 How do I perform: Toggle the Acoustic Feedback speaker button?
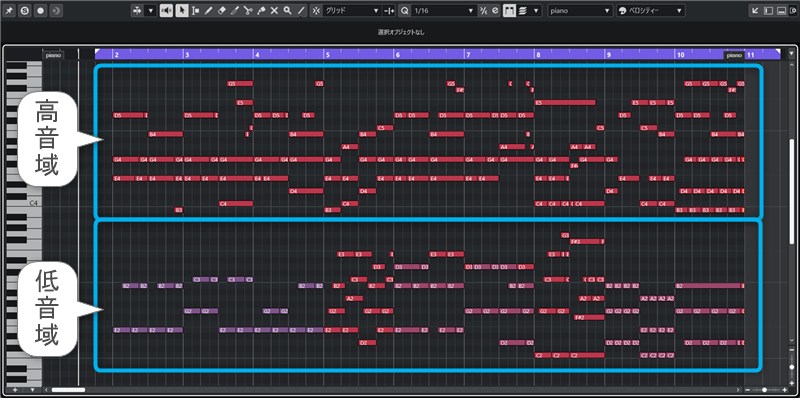click(x=166, y=11)
